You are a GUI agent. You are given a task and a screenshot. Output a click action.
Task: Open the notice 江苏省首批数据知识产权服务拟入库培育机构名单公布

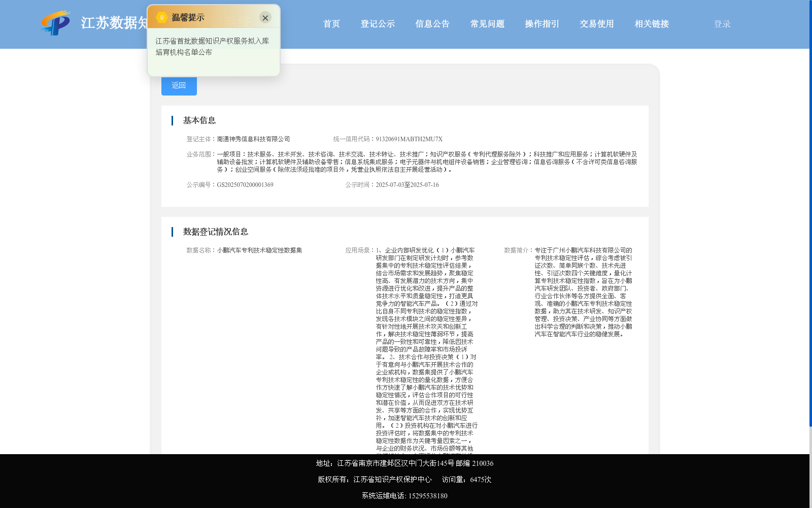(212, 47)
